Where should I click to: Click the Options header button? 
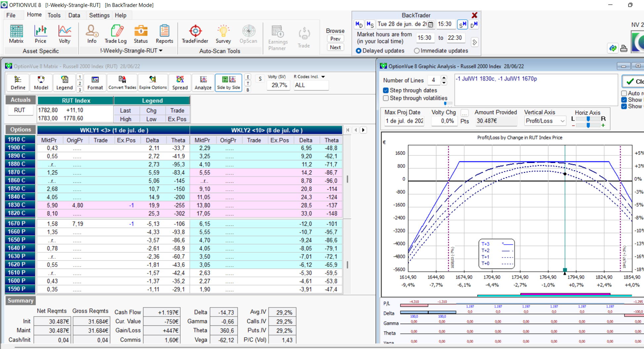[21, 130]
